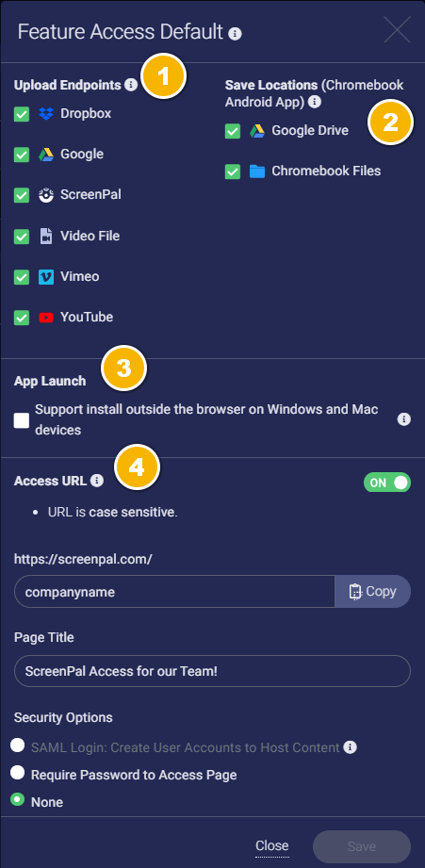Close the Feature Access Default dialog

click(398, 29)
